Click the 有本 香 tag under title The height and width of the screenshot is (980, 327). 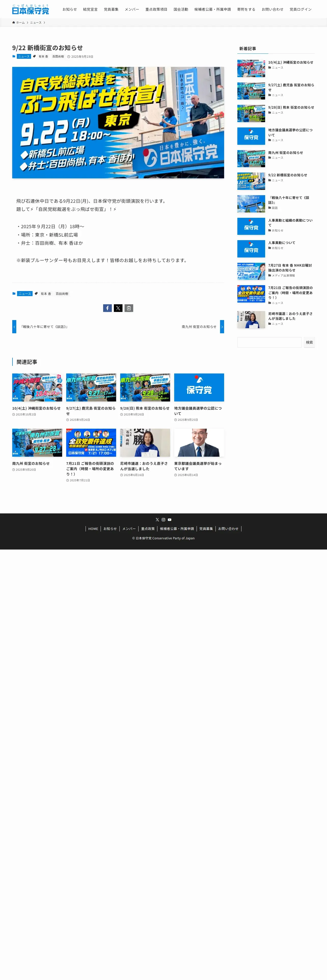[43, 56]
